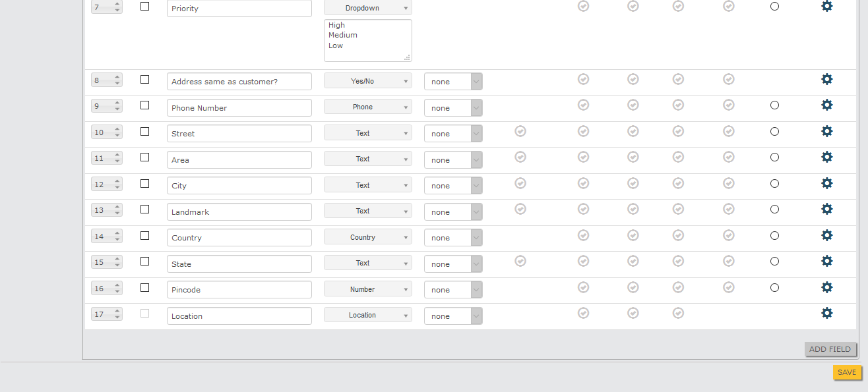Open the Dropdown type selector for Priority
Viewport: 868px width, 392px height.
point(367,9)
